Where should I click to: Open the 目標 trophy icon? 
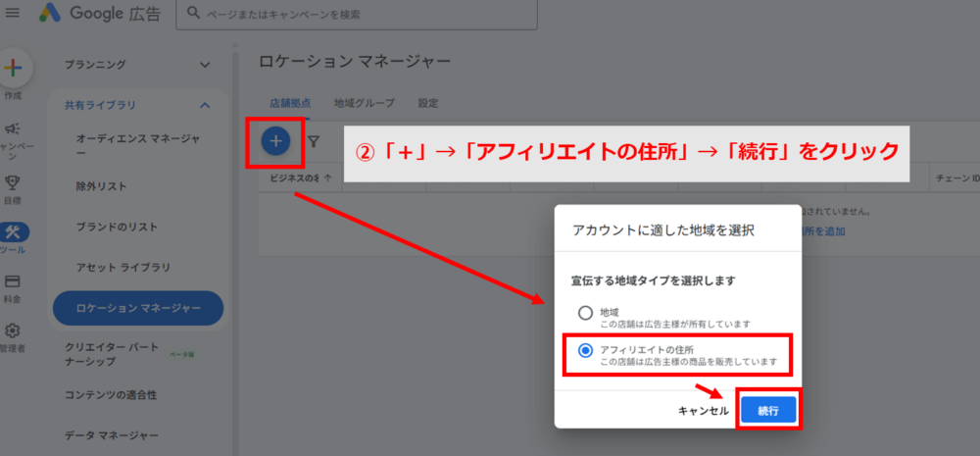[x=14, y=182]
